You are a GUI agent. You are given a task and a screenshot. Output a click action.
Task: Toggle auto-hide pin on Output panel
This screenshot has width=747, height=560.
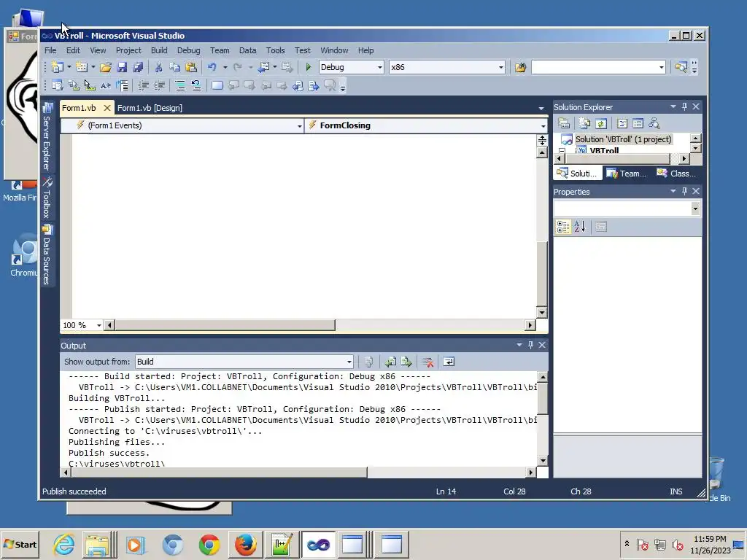coord(531,345)
